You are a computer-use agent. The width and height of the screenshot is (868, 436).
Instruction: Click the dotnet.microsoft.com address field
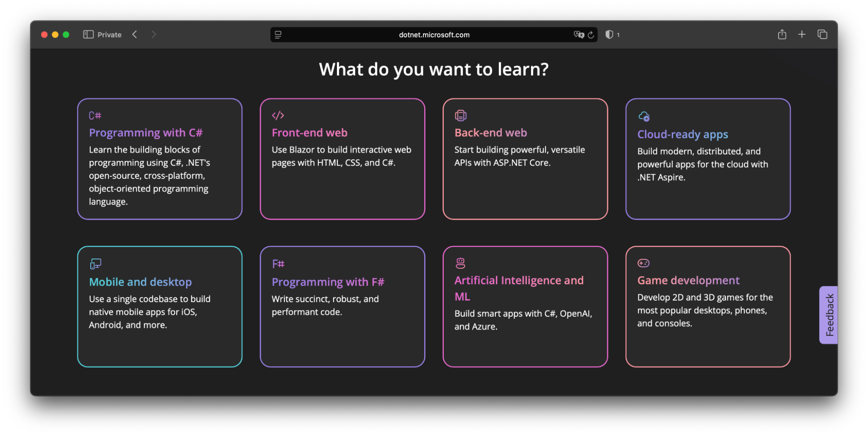coord(434,35)
